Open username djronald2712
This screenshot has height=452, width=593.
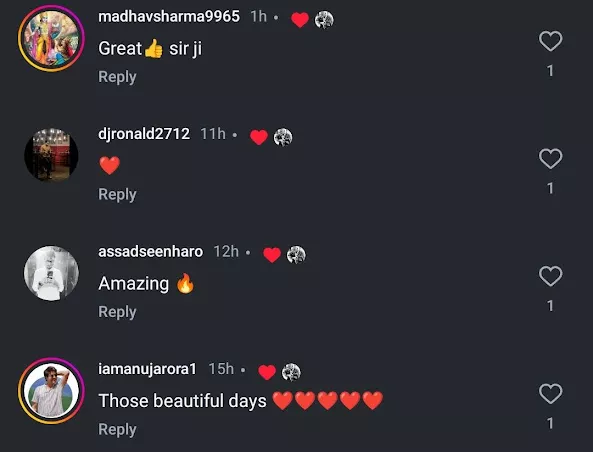click(144, 134)
